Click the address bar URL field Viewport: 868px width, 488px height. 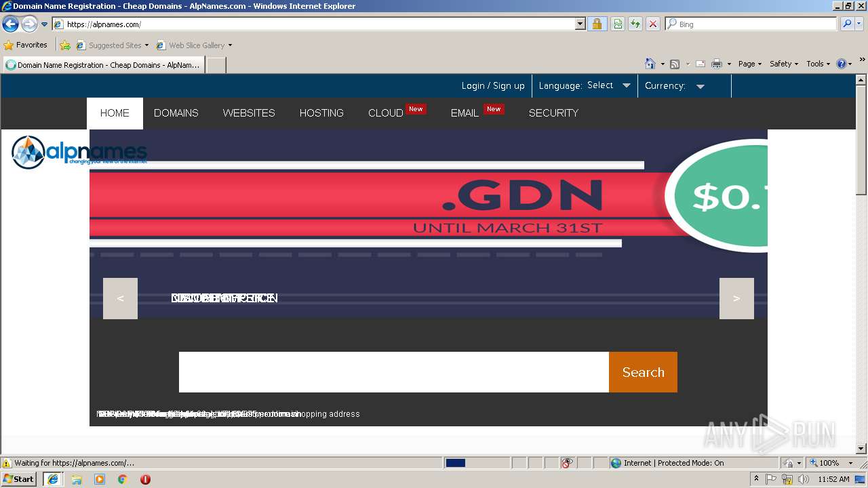point(314,24)
